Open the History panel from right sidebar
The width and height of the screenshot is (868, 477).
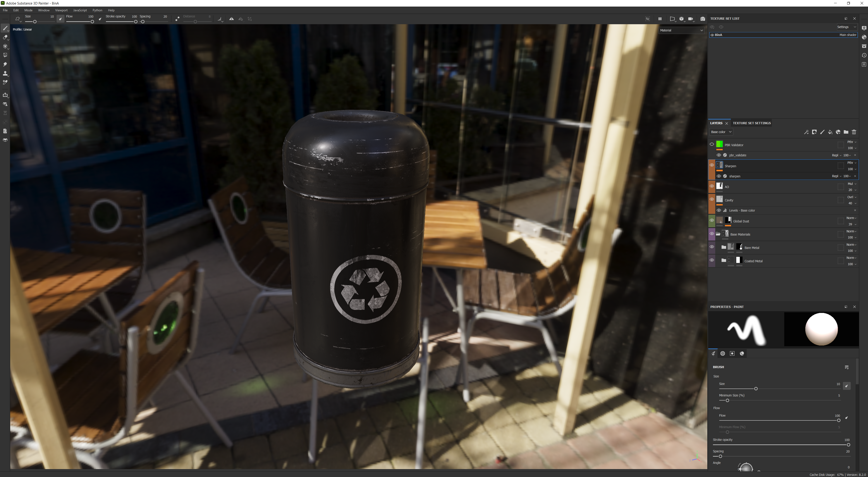864,55
